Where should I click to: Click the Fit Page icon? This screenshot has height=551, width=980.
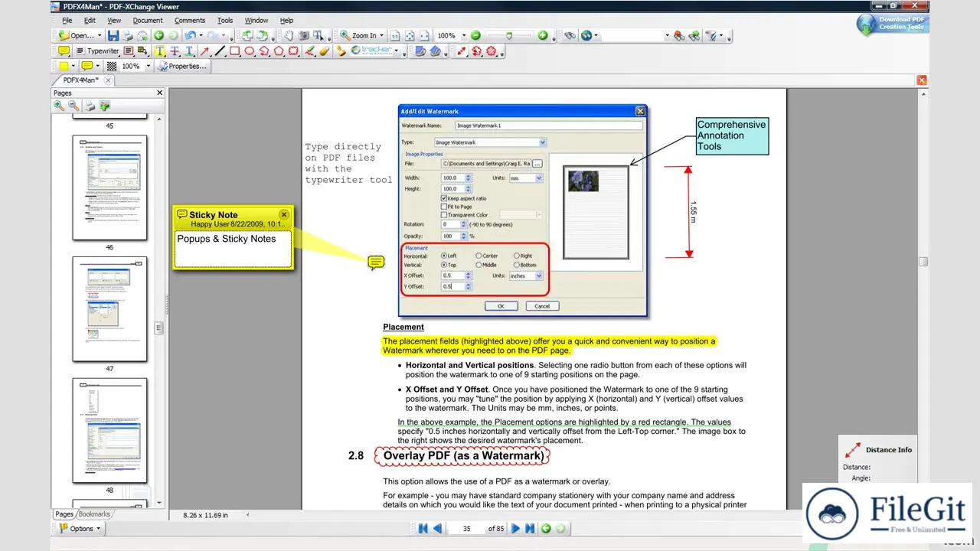coord(410,35)
